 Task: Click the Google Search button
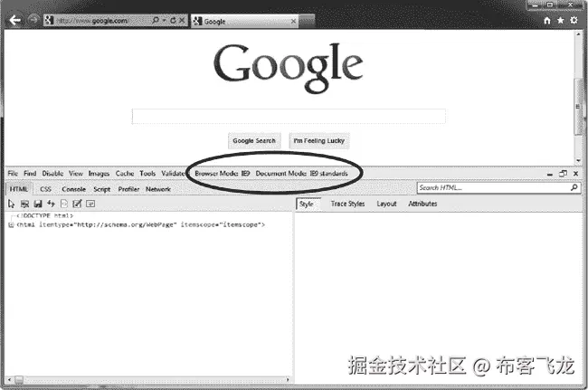(x=254, y=140)
